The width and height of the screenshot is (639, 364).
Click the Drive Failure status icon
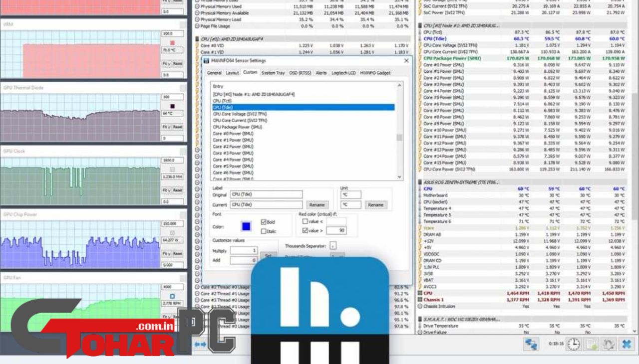point(419,332)
